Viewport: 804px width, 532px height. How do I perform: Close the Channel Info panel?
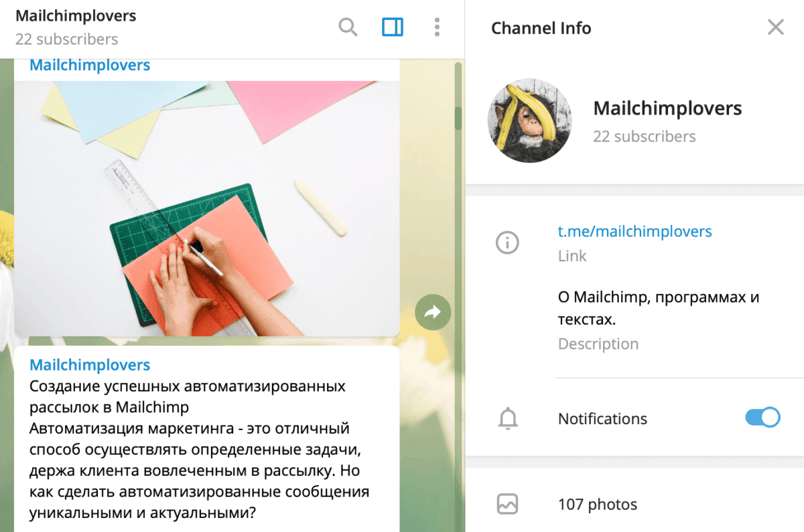[775, 27]
